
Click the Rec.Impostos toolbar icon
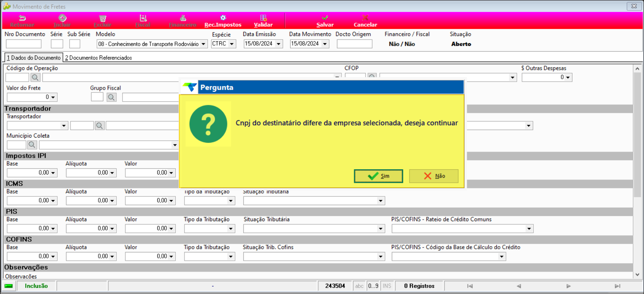pyautogui.click(x=223, y=18)
